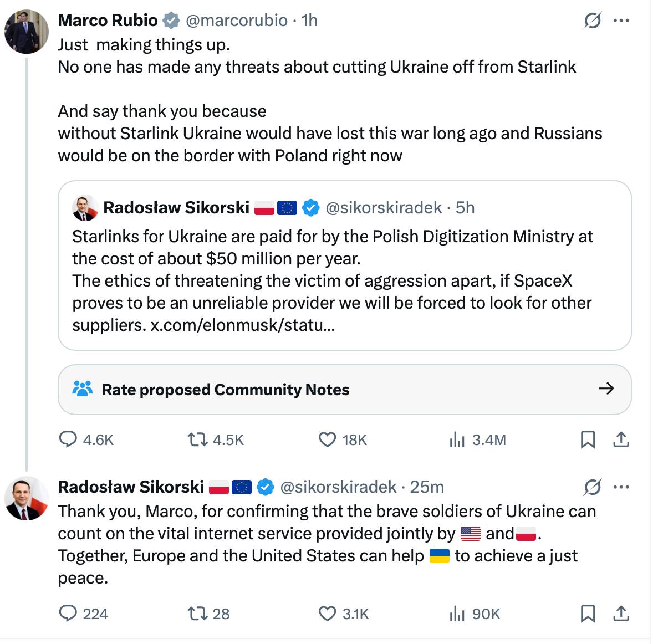Like Marco Rubio's tweet
This screenshot has width=658, height=644.
[x=327, y=439]
